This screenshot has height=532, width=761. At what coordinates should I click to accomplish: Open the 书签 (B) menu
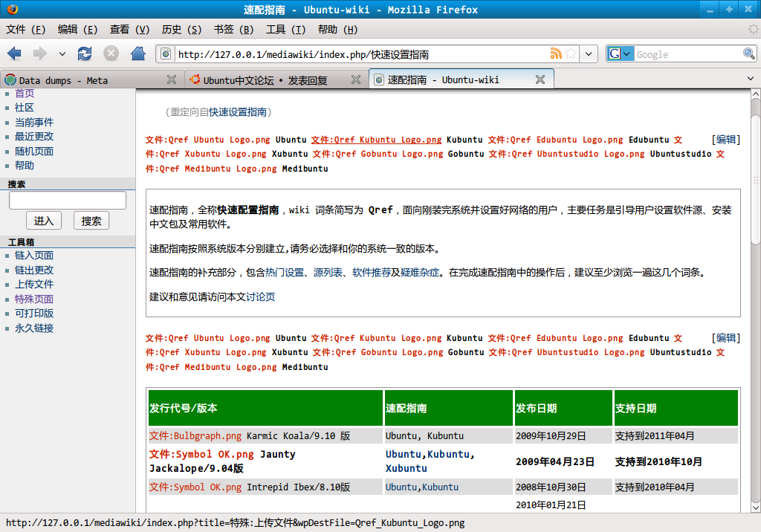point(233,30)
